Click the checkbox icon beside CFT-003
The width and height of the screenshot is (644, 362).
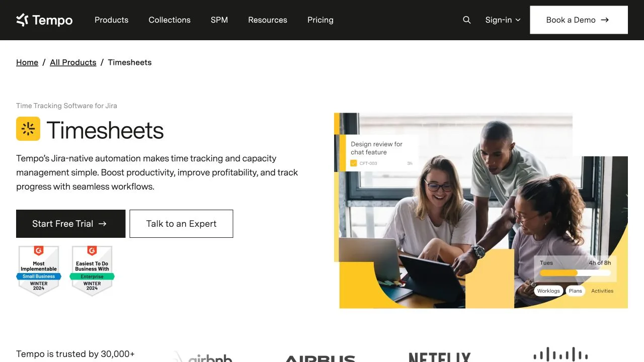(354, 163)
